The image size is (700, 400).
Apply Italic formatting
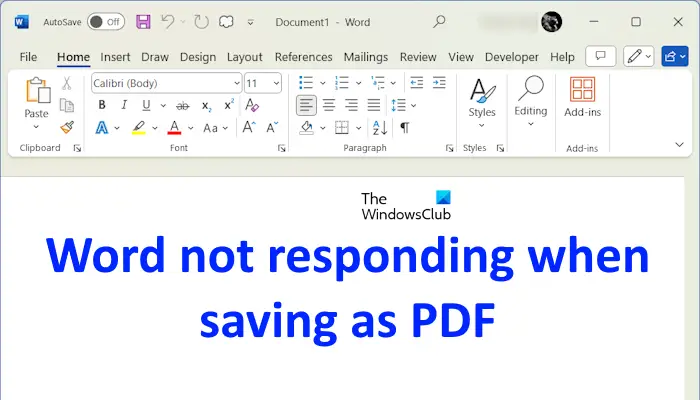point(124,105)
